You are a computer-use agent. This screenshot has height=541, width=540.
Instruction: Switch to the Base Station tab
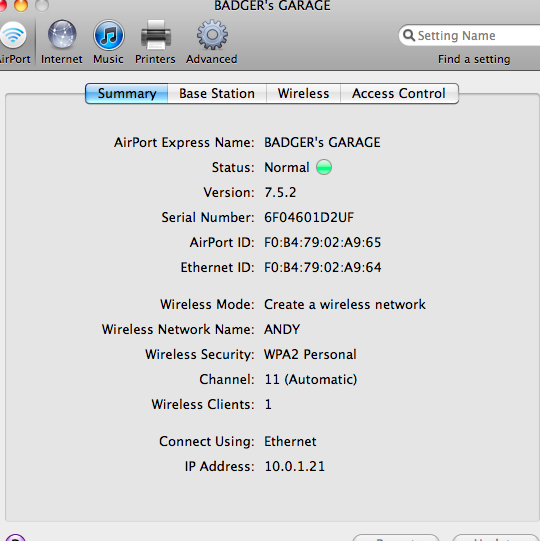(217, 94)
